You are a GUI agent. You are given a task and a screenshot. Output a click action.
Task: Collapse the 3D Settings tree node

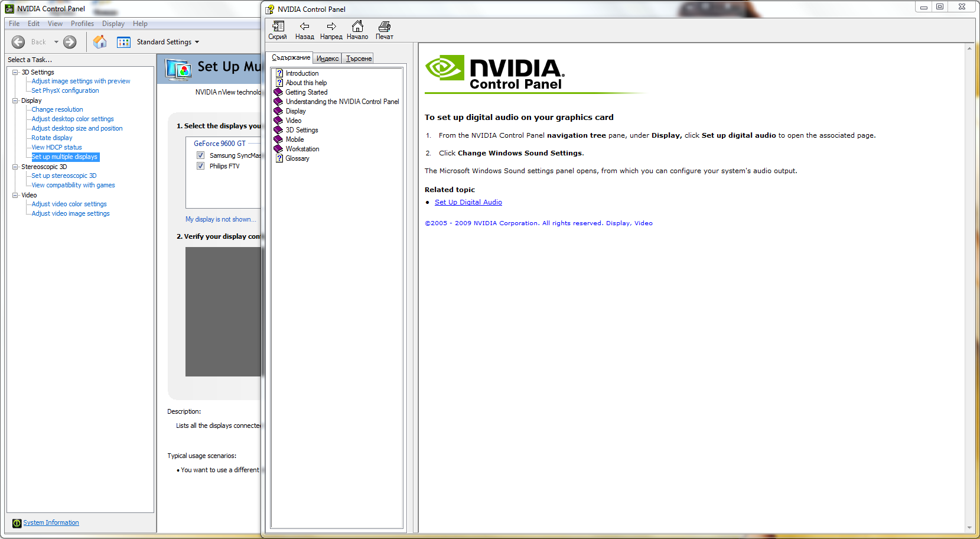(15, 72)
